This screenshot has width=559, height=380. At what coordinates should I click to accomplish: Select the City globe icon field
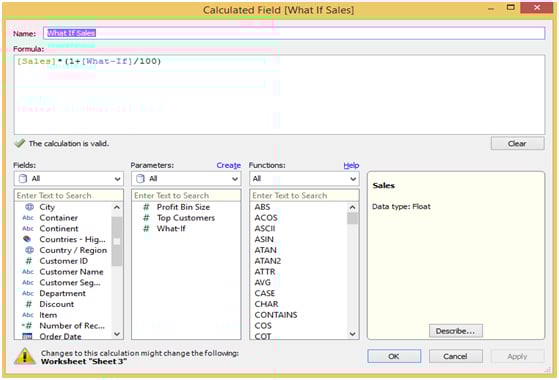[29, 207]
